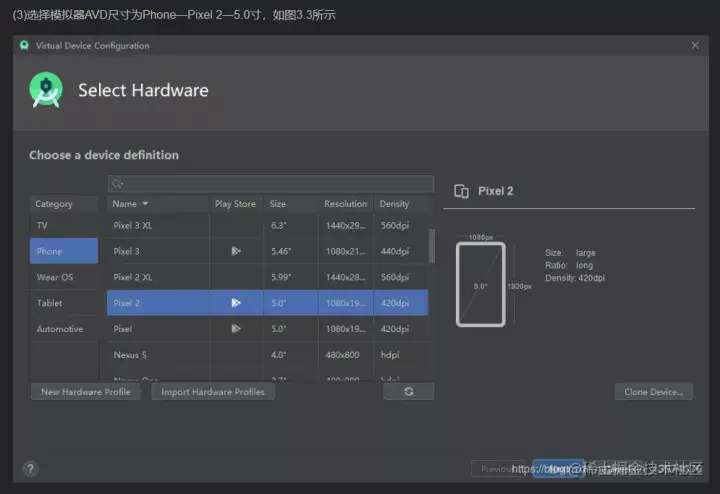Viewport: 720px width, 494px height.
Task: Click the device icon beside the Pixel 2 title
Action: pos(461,191)
